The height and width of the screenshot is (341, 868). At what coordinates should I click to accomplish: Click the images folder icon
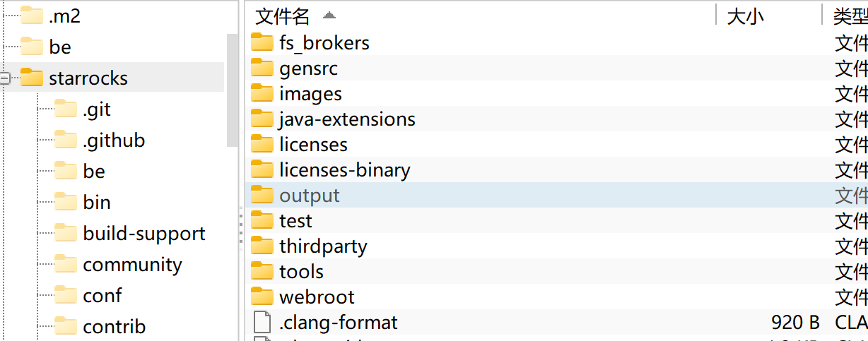pos(262,93)
